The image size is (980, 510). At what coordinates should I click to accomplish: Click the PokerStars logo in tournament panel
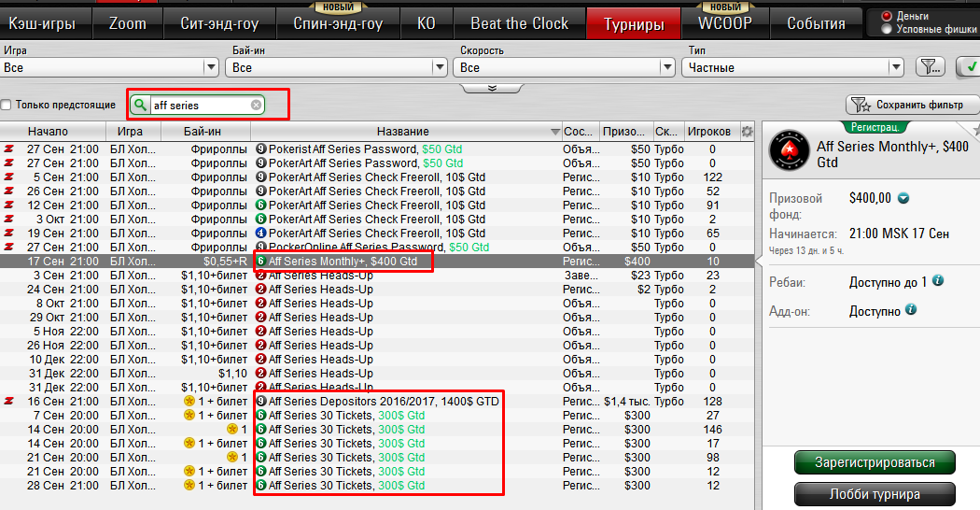point(790,150)
